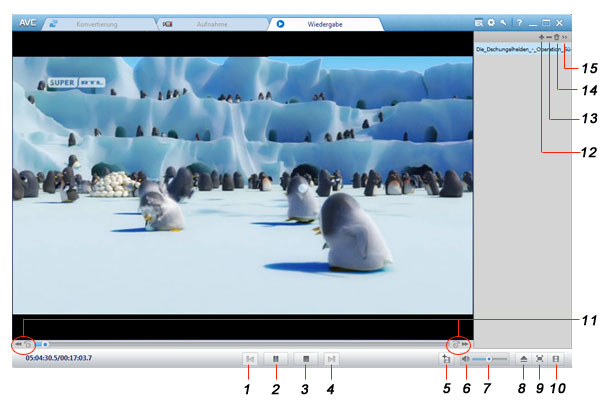Fast forward using the double right arrows

[465, 344]
